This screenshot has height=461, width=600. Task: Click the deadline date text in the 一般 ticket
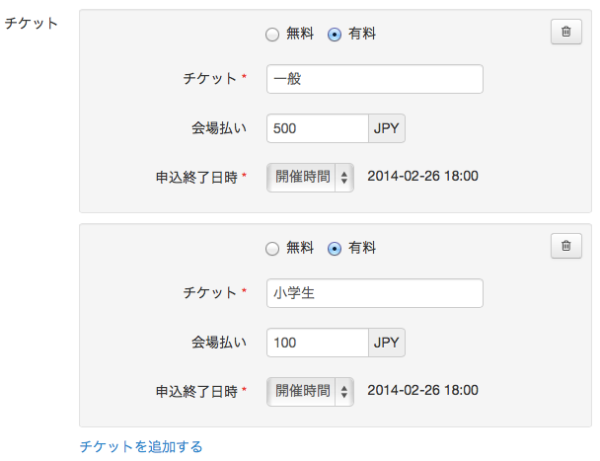coord(423,177)
